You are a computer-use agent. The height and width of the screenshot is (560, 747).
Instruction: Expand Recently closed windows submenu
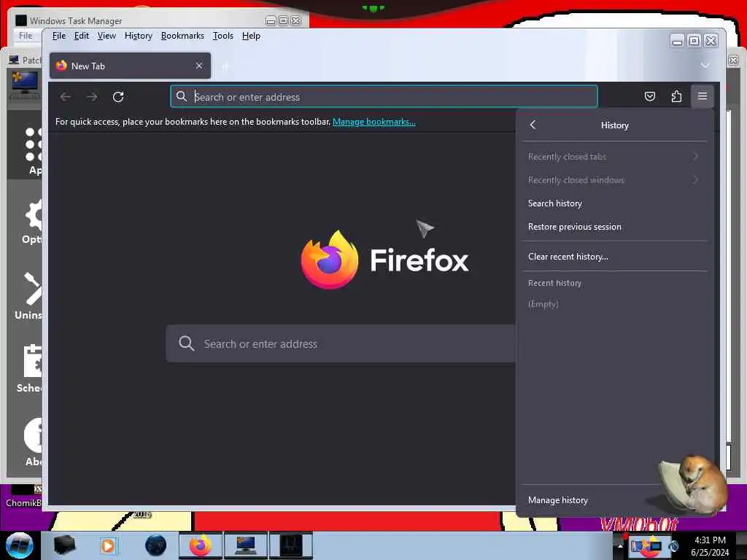pos(614,180)
